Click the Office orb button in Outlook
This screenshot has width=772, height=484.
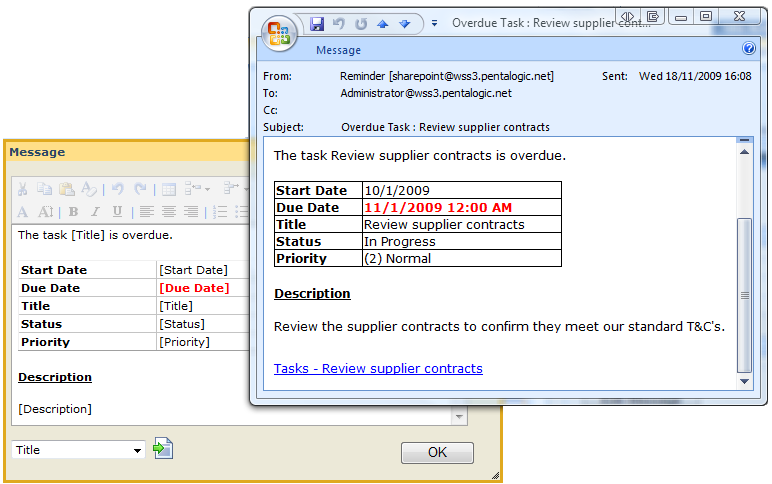coord(279,33)
